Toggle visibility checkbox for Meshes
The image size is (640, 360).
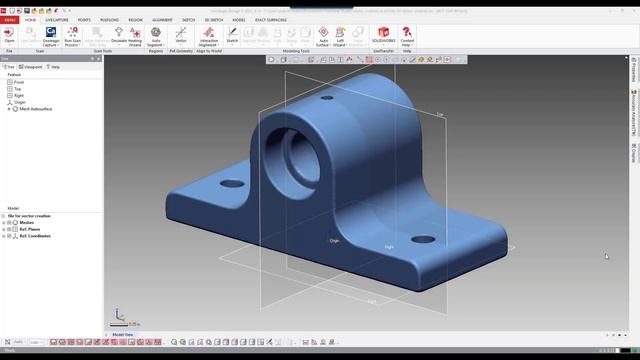pos(9,222)
